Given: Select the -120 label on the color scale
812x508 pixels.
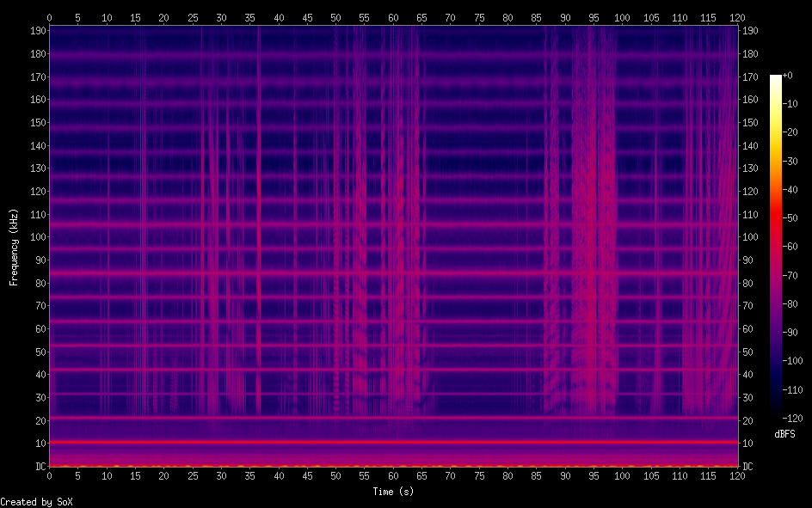Looking at the screenshot, I should click(795, 419).
